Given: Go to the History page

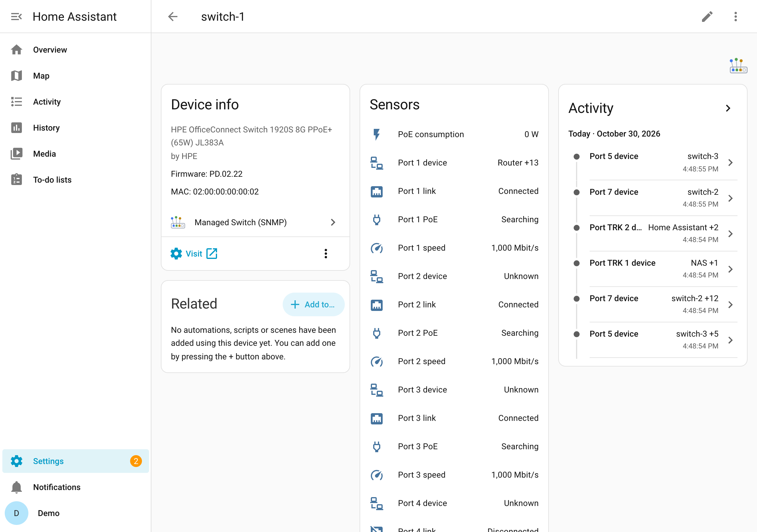Looking at the screenshot, I should [75, 128].
